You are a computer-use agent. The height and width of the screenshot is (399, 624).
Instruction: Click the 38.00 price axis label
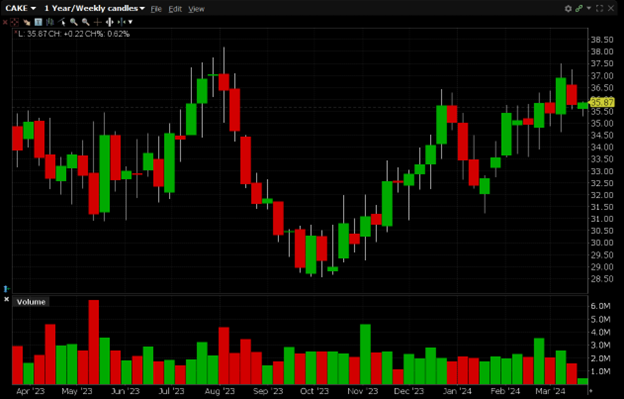pos(602,51)
